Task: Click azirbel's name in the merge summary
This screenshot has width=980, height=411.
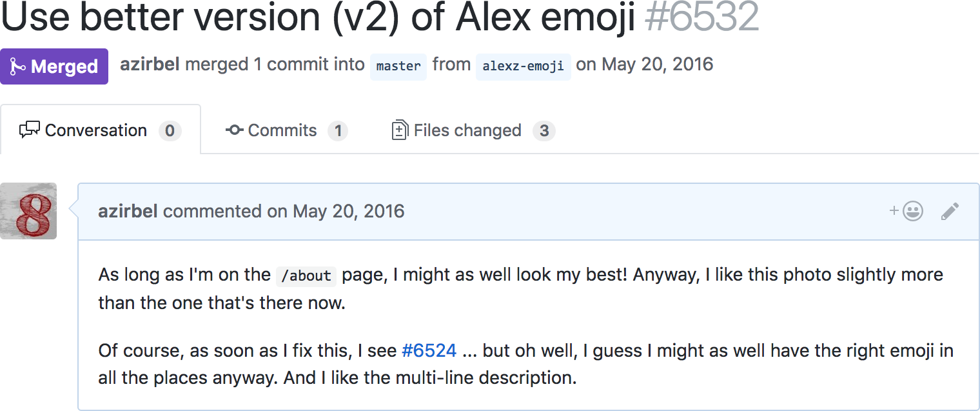Action: pyautogui.click(x=150, y=65)
